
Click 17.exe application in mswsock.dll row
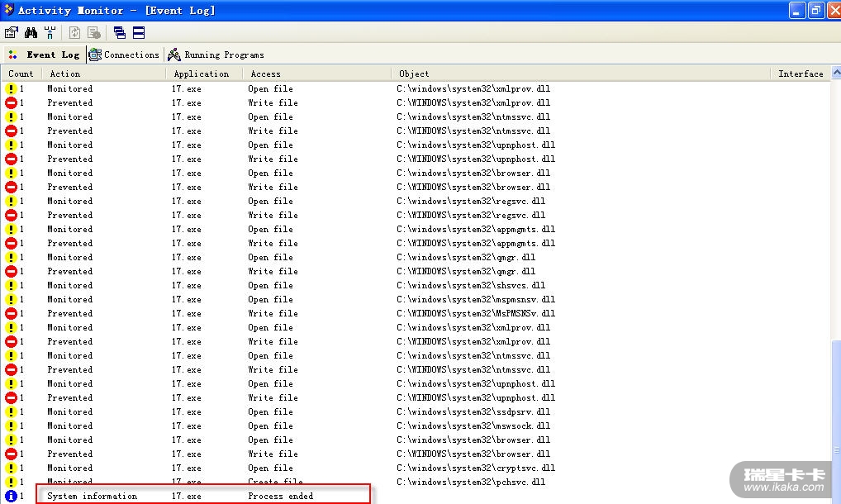click(187, 426)
